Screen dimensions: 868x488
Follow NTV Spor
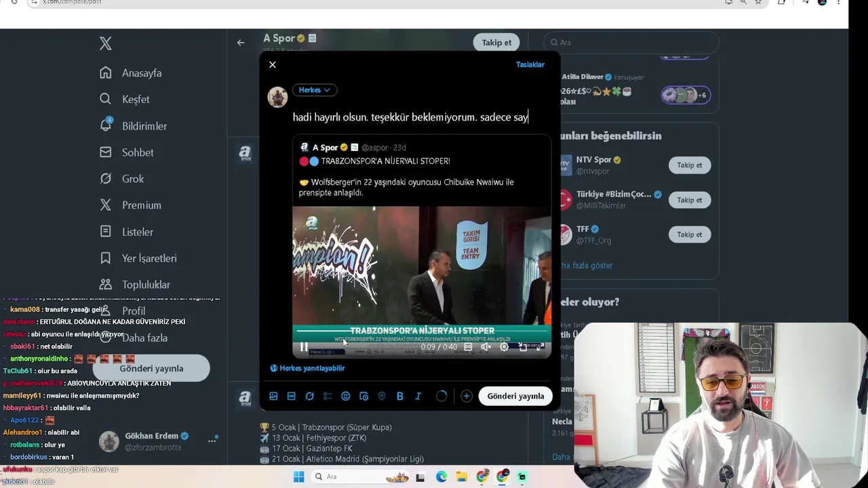(690, 165)
